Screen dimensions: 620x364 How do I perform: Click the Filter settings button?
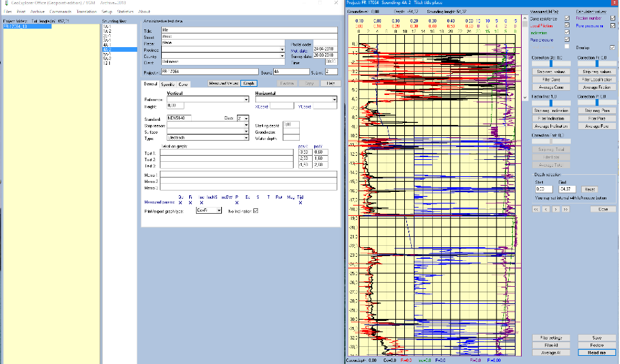pos(551,338)
